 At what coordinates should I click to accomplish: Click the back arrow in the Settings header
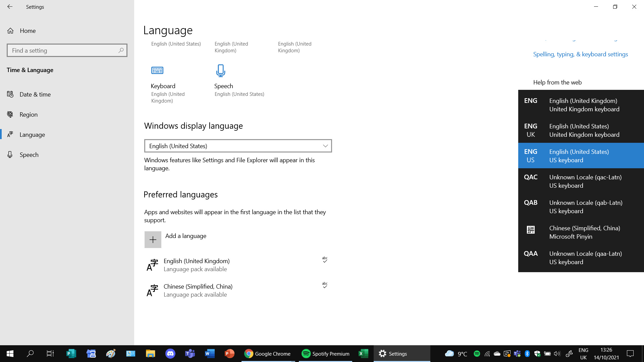[x=10, y=7]
